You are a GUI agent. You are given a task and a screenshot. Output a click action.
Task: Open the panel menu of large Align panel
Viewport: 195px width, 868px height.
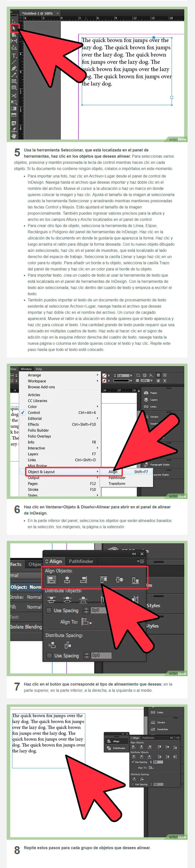[x=141, y=561]
